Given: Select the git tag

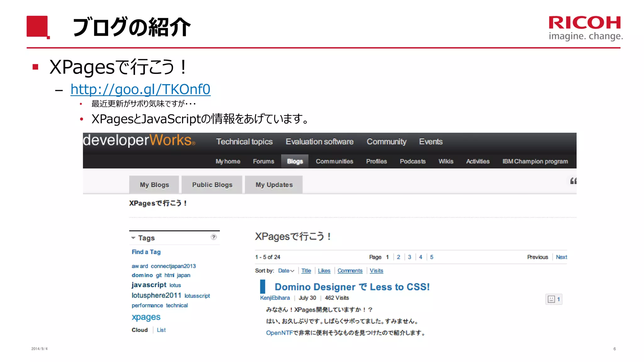Looking at the screenshot, I should 159,275.
